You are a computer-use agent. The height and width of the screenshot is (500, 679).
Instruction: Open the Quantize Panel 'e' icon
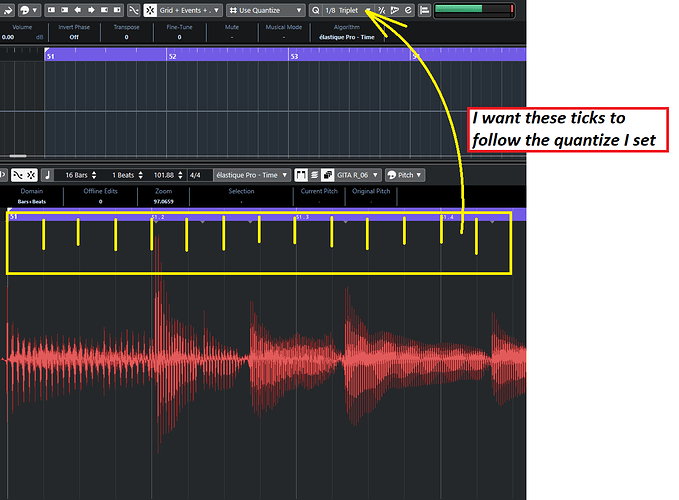[408, 10]
